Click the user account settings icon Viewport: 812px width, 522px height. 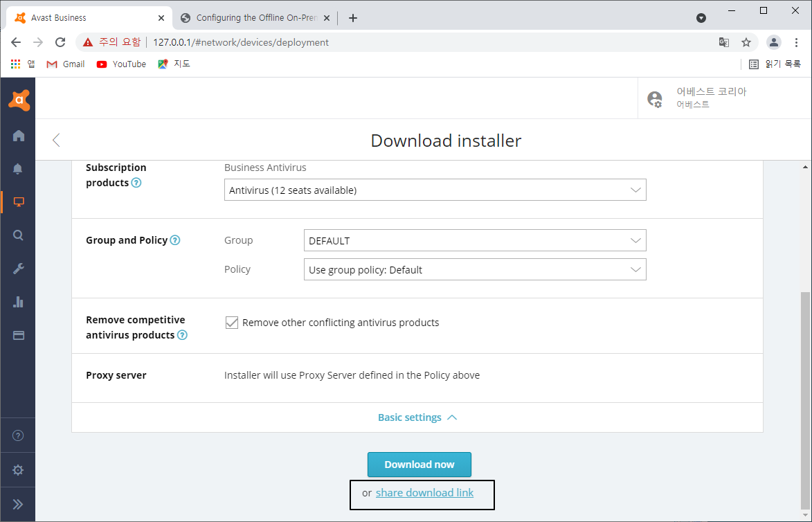pos(655,99)
